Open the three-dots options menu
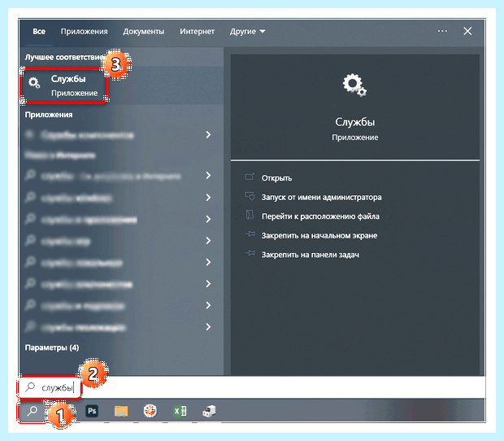Image resolution: width=504 pixels, height=441 pixels. pyautogui.click(x=442, y=31)
